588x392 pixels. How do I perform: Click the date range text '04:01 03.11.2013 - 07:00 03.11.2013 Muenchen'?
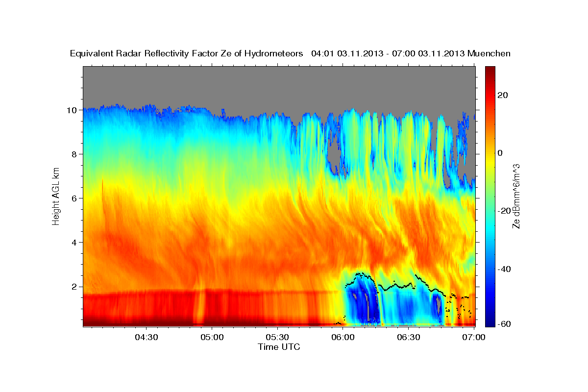coord(411,54)
